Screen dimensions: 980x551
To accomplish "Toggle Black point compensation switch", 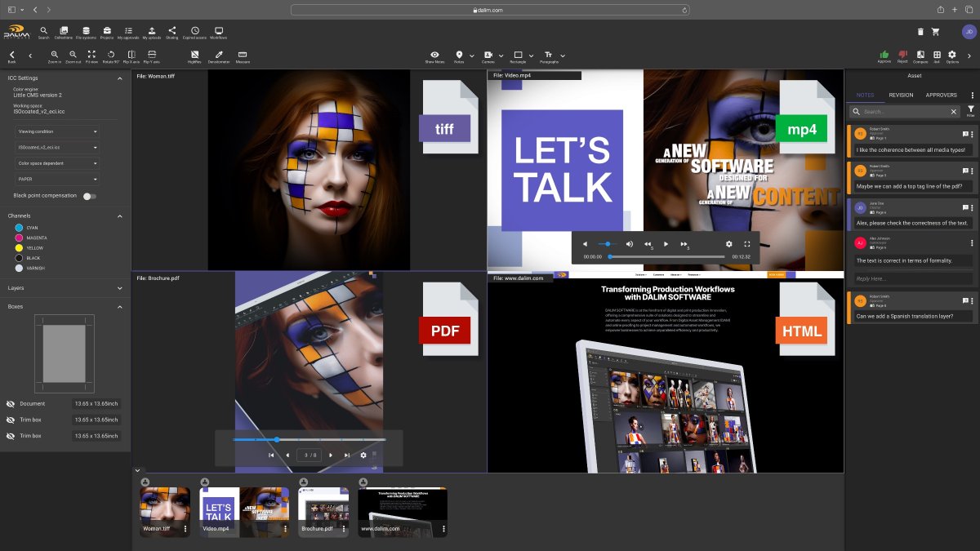I will tap(89, 196).
